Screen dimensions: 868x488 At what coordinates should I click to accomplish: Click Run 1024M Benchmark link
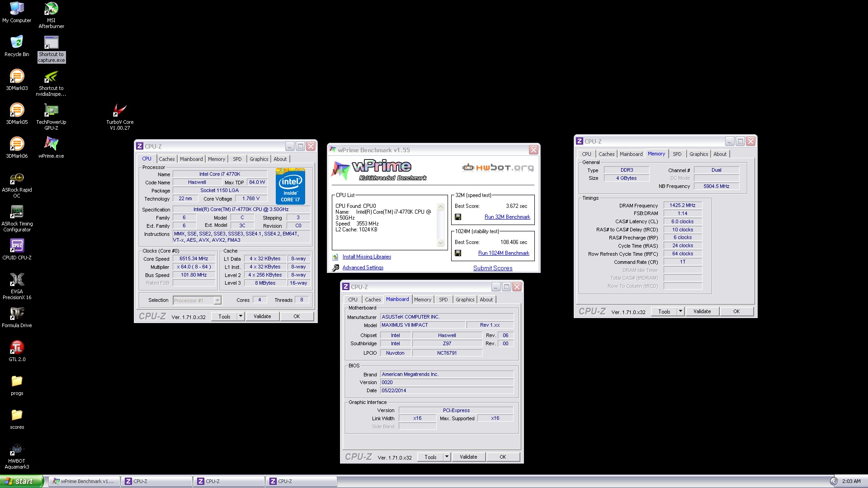point(504,253)
